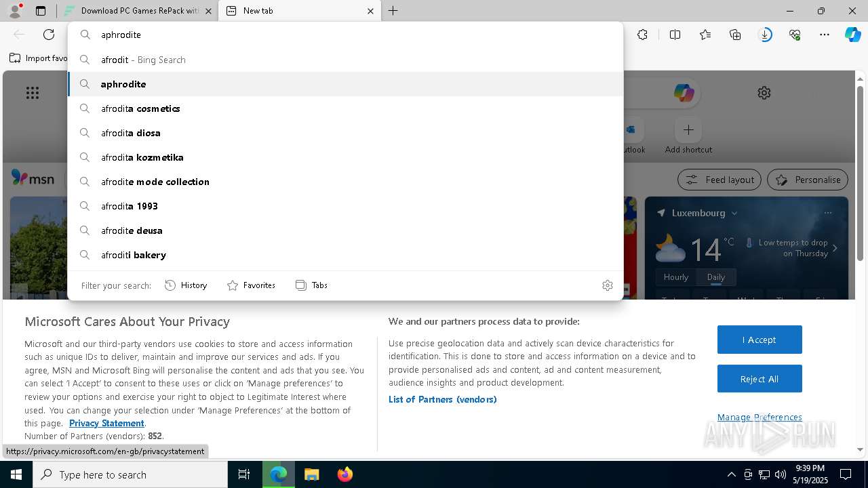The height and width of the screenshot is (488, 868).
Task: Open Split screen icon
Action: click(x=675, y=35)
